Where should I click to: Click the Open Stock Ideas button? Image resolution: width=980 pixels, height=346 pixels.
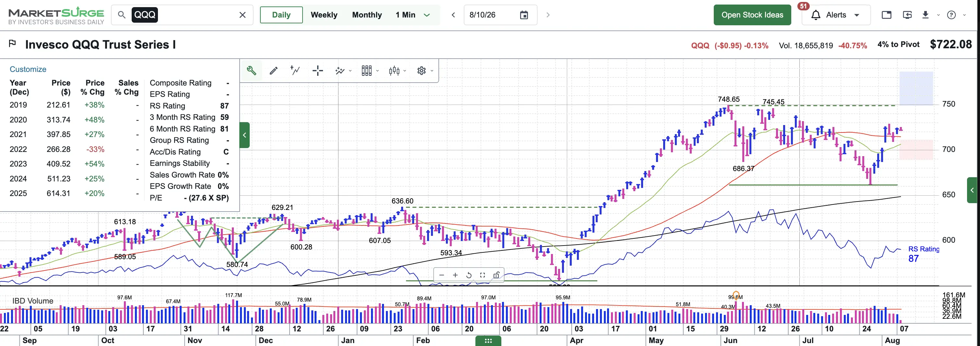point(752,15)
